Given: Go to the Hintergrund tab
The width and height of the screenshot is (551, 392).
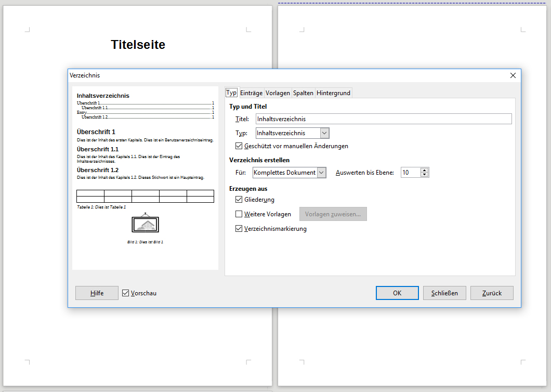Looking at the screenshot, I should 333,93.
